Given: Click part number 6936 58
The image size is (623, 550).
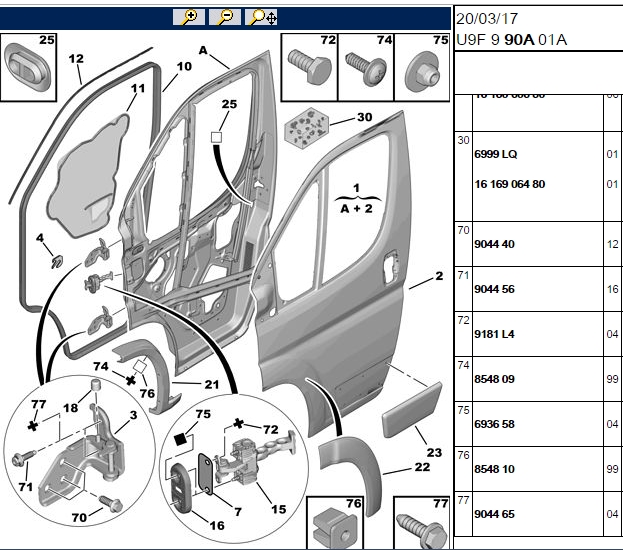Looking at the screenshot, I should 494,424.
